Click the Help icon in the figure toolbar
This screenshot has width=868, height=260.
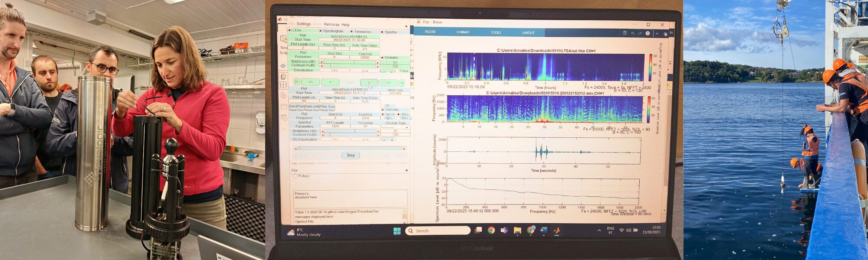click(x=648, y=33)
